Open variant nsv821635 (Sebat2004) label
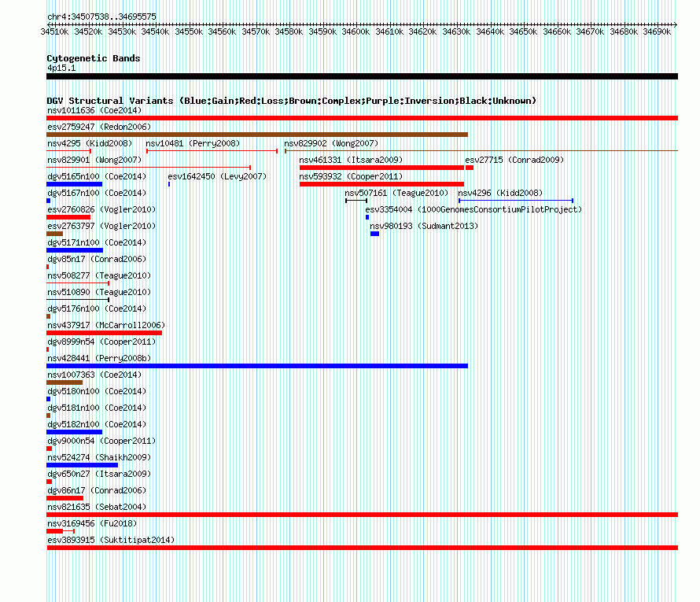The width and height of the screenshot is (700, 602). pyautogui.click(x=97, y=507)
